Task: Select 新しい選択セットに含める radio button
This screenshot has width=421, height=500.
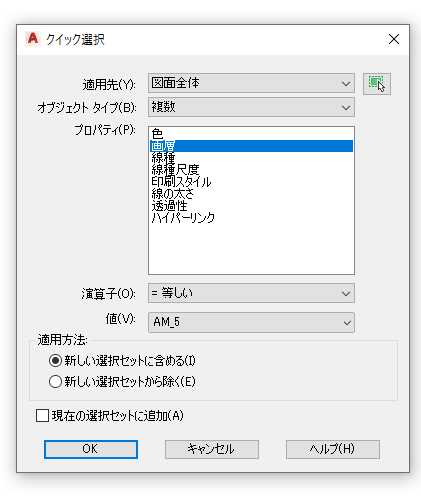Action: point(55,361)
